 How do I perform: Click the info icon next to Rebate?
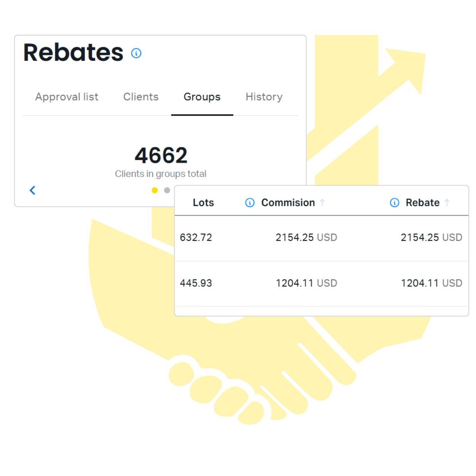[x=395, y=203]
